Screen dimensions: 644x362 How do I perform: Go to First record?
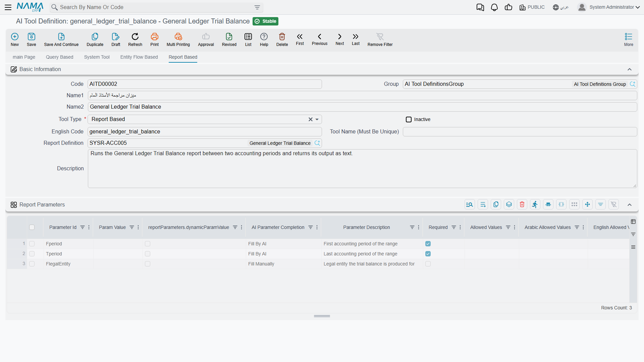300,39
